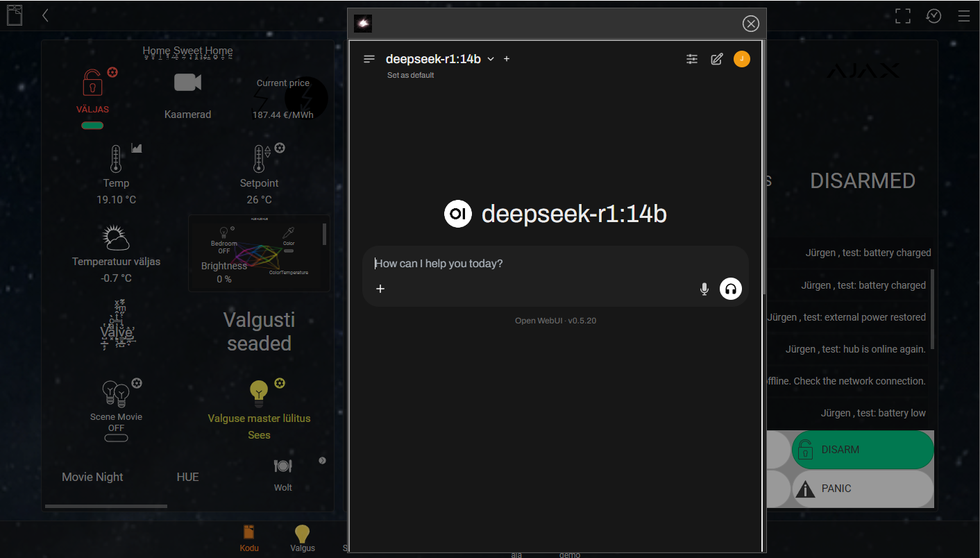Toggle the Scene Movie OFF switch

click(x=116, y=438)
